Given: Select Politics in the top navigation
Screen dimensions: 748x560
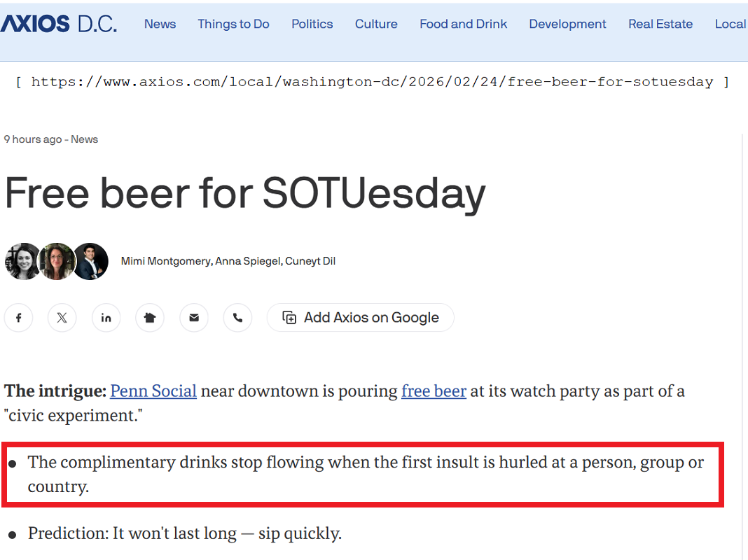Looking at the screenshot, I should tap(312, 24).
